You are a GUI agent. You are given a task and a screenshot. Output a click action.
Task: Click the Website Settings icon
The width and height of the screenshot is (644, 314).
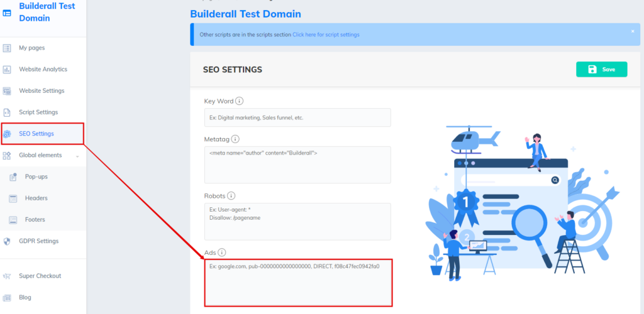[x=7, y=91]
